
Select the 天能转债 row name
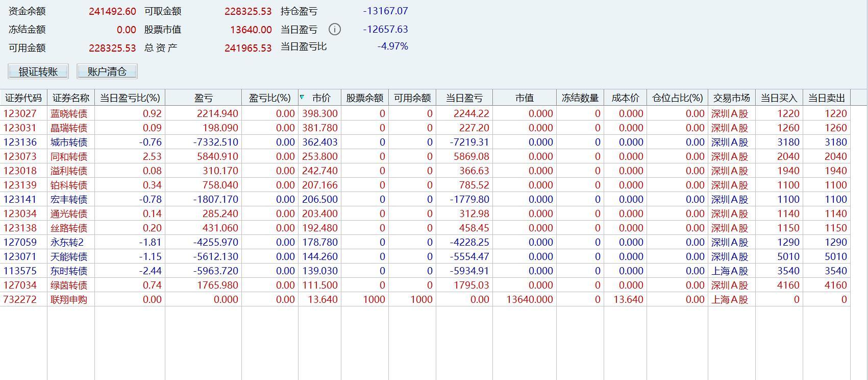tap(69, 256)
